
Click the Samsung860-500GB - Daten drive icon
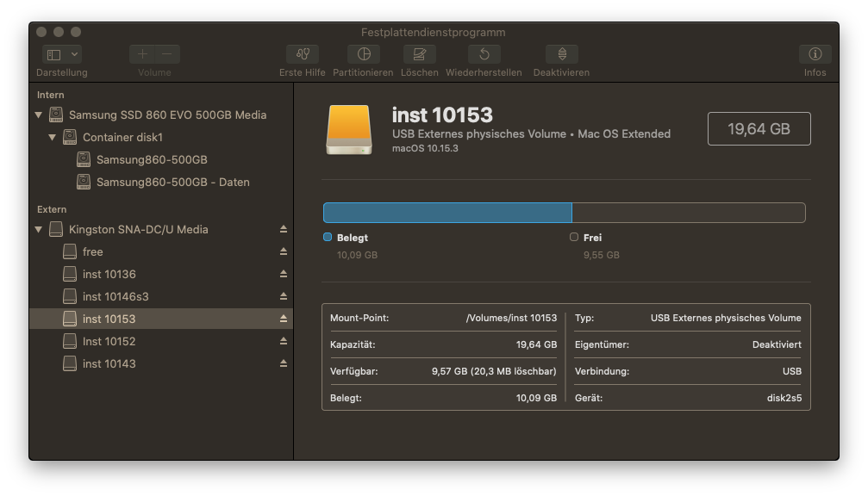pyautogui.click(x=84, y=182)
